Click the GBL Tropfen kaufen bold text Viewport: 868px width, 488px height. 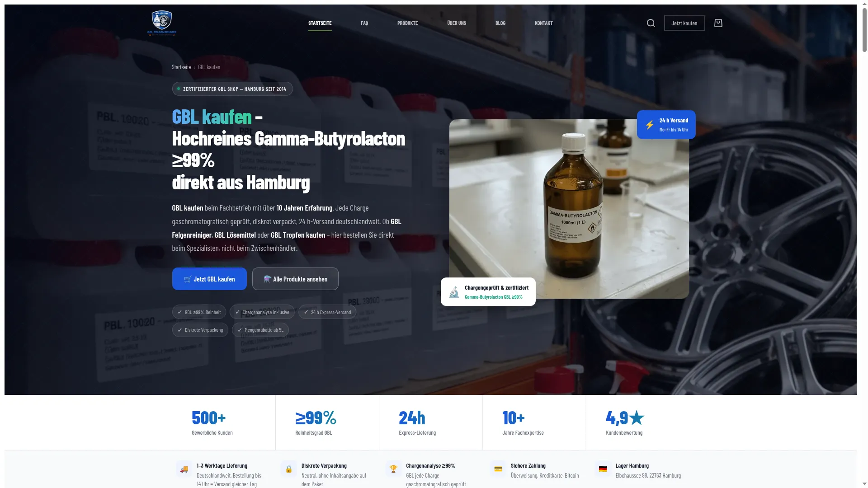(x=298, y=235)
